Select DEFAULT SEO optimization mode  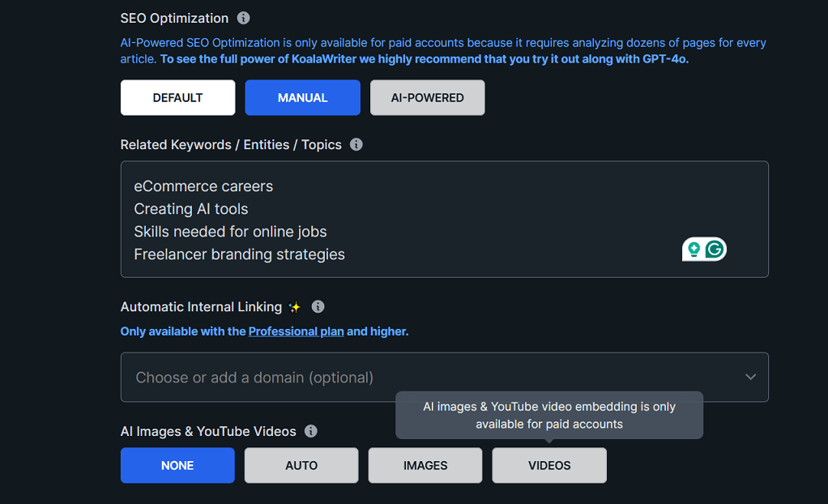click(177, 97)
